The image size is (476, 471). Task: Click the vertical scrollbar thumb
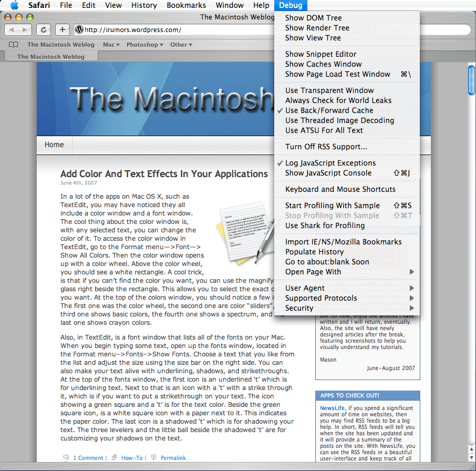coord(471,80)
